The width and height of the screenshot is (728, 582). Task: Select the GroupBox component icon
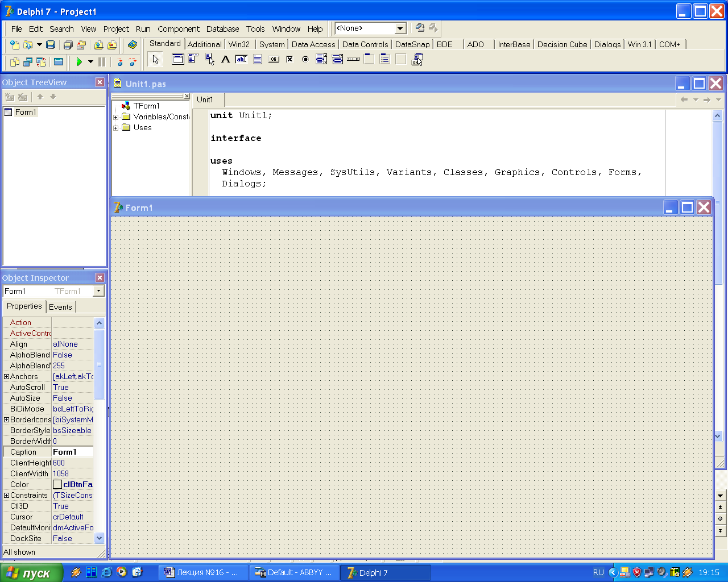click(x=369, y=59)
